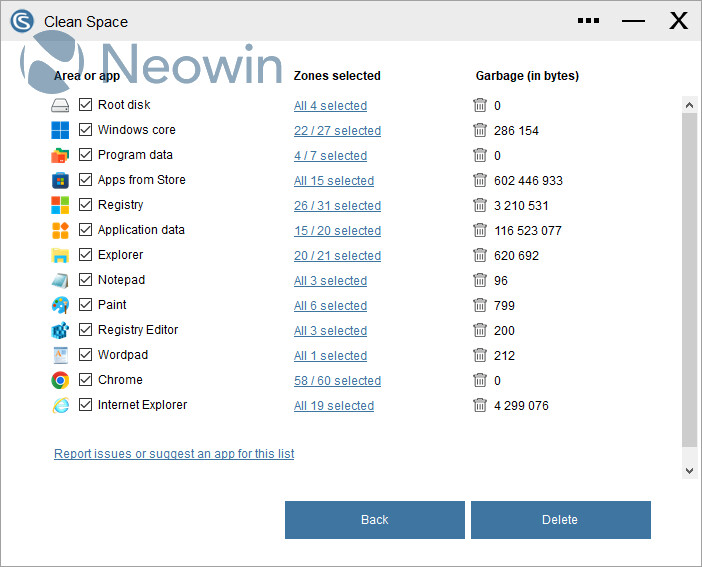
Task: Click the scrollbar down arrow
Action: (689, 469)
